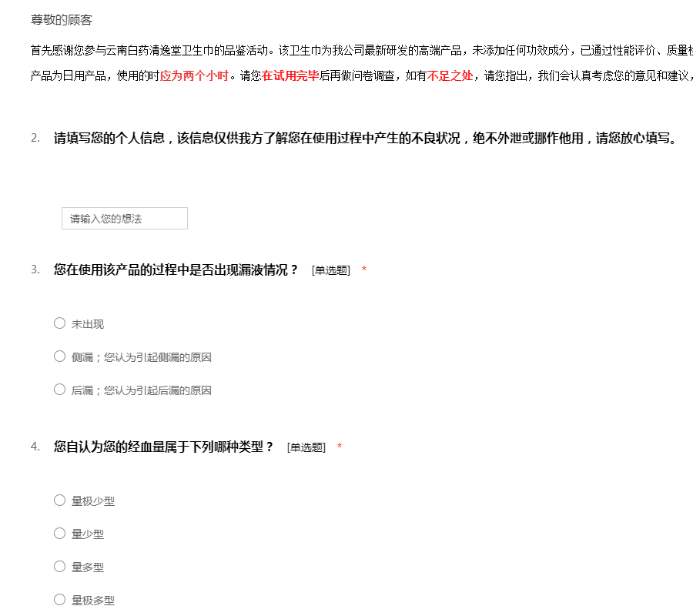
Task: Choose the "侧漏" leakage radio option
Action: click(x=59, y=357)
